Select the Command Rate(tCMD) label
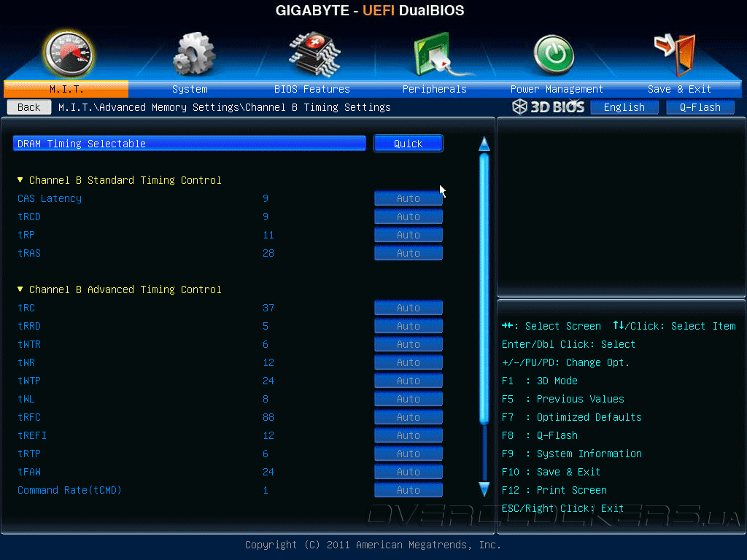 (x=69, y=489)
